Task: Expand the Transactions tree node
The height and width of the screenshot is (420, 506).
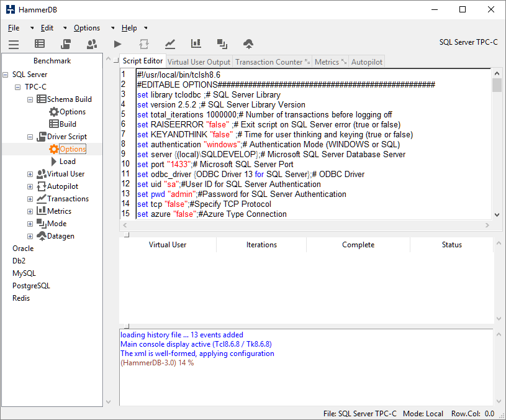Action: coord(30,199)
